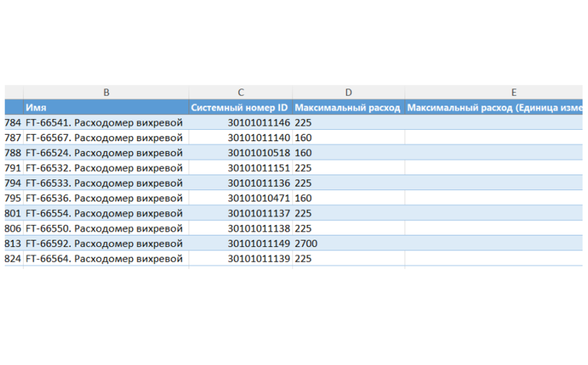
Task: Click cell 'FT-66533. Расходомер вихревой'
Action: pos(106,183)
